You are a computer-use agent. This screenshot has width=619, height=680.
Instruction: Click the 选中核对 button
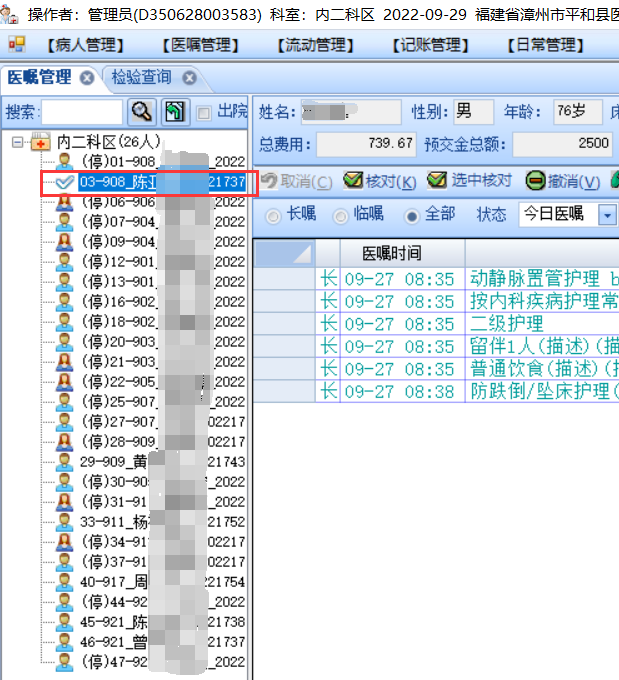tap(470, 181)
